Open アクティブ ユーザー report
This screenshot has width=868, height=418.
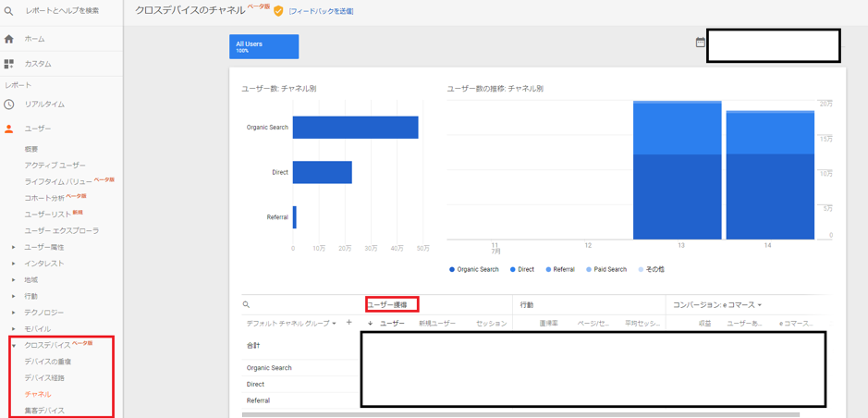tap(55, 166)
